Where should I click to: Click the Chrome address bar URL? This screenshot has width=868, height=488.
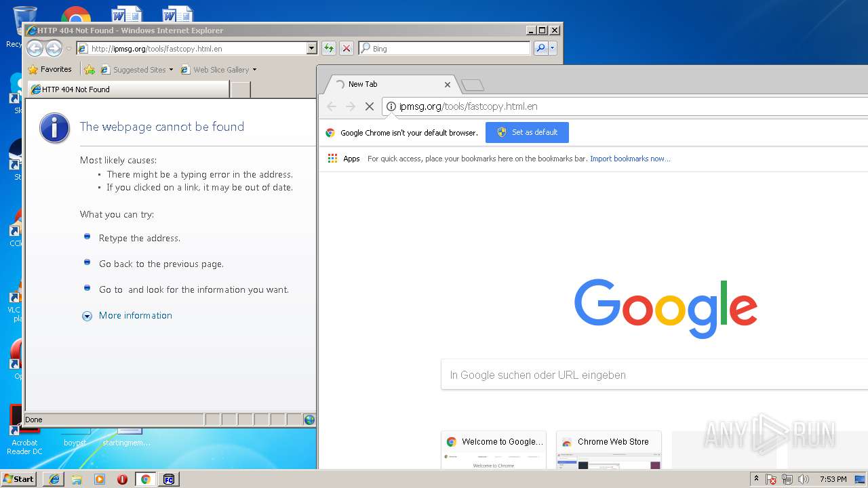[469, 106]
